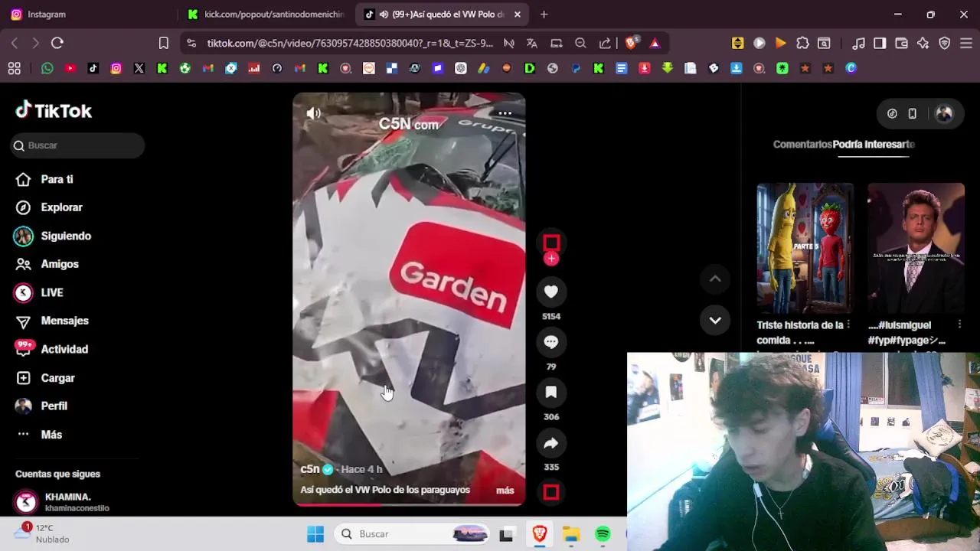Save the video with bookmark icon
Viewport: 980px width, 551px height.
tap(551, 393)
